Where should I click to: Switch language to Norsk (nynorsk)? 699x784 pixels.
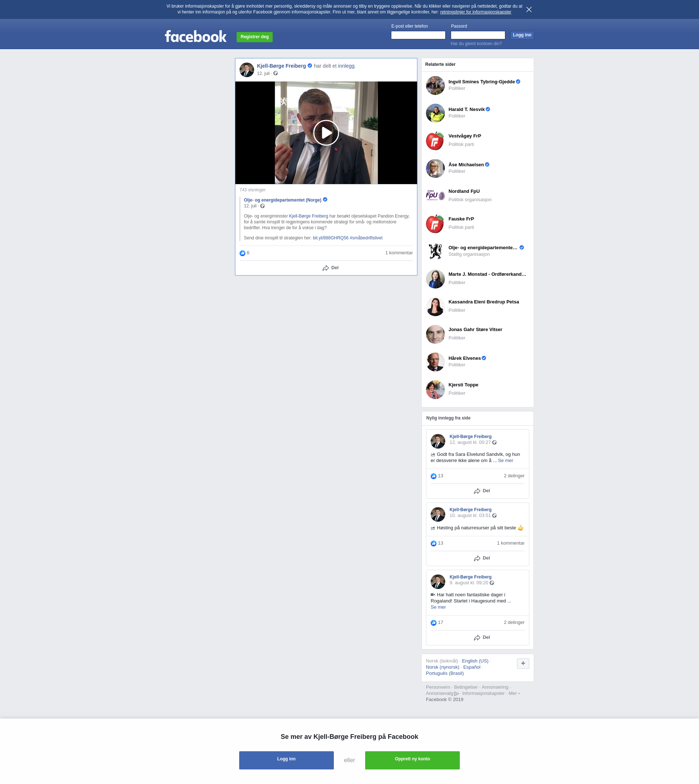(x=442, y=667)
